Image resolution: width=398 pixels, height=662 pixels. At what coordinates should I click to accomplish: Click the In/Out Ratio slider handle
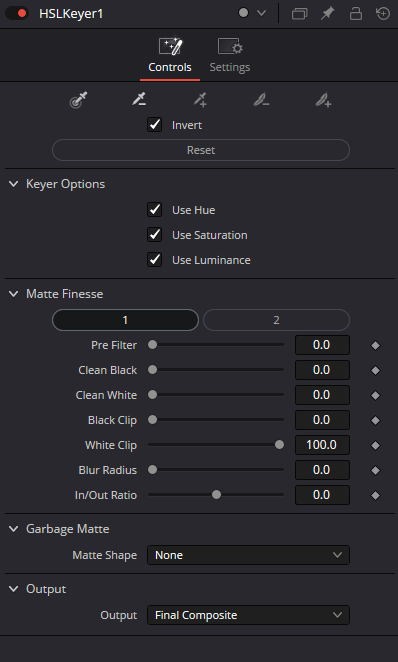(216, 494)
